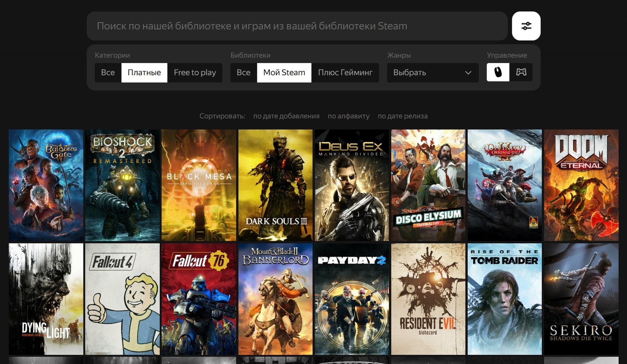Open the Dying Light game cover

46,299
